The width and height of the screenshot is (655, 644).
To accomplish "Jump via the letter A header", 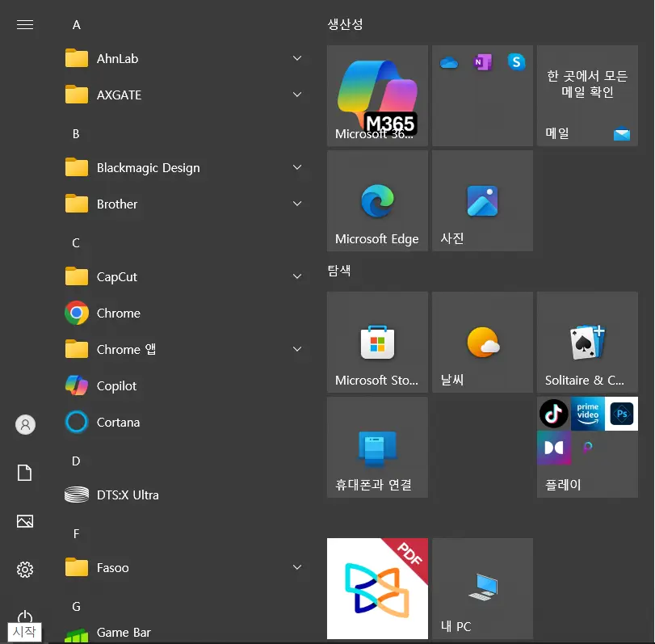I will 76,25.
